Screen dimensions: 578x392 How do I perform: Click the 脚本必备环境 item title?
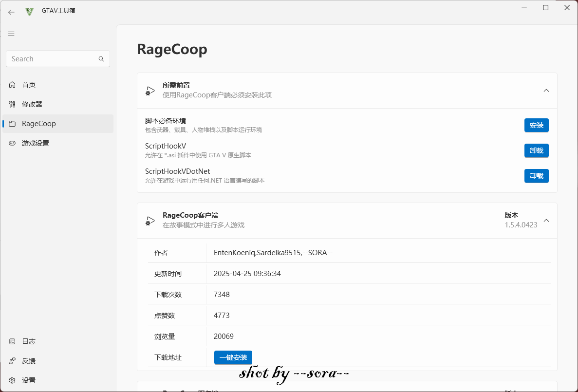click(x=166, y=121)
